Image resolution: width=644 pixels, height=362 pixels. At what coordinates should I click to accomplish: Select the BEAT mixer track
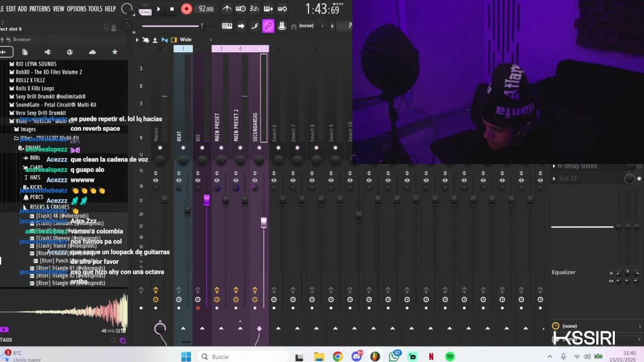point(179,136)
